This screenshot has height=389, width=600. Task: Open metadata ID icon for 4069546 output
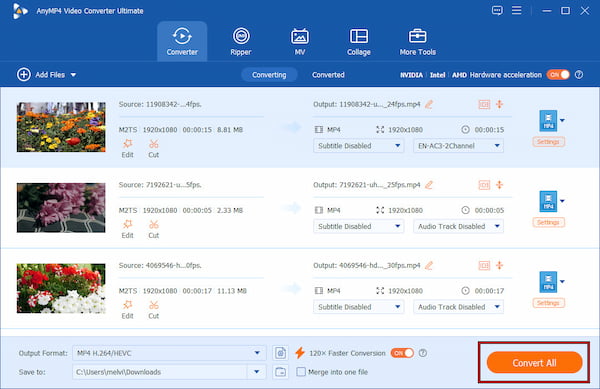pos(484,265)
